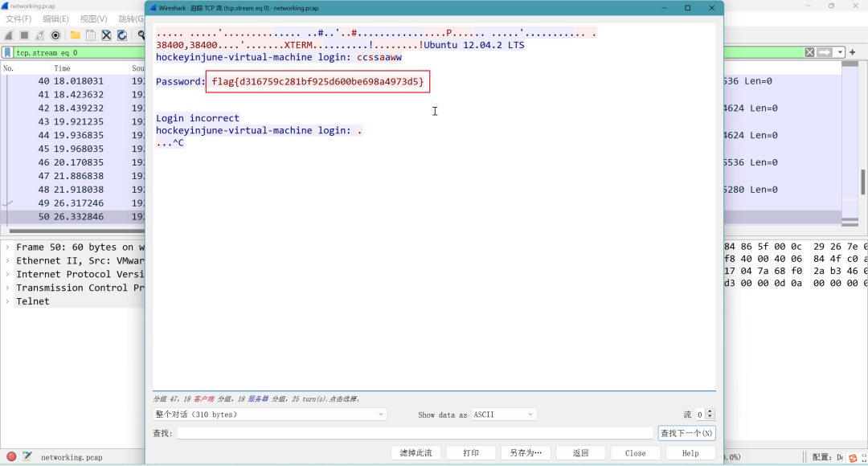
Task: Click the save capture file icon
Action: click(x=91, y=35)
